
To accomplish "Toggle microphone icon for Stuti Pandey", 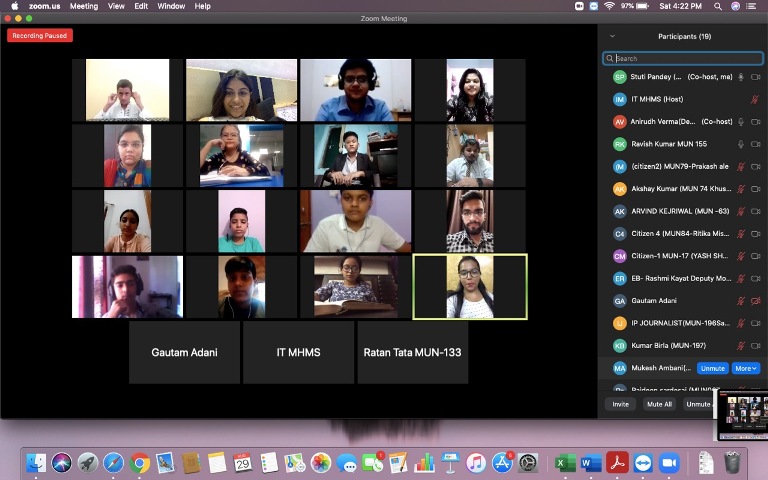I will [x=741, y=77].
